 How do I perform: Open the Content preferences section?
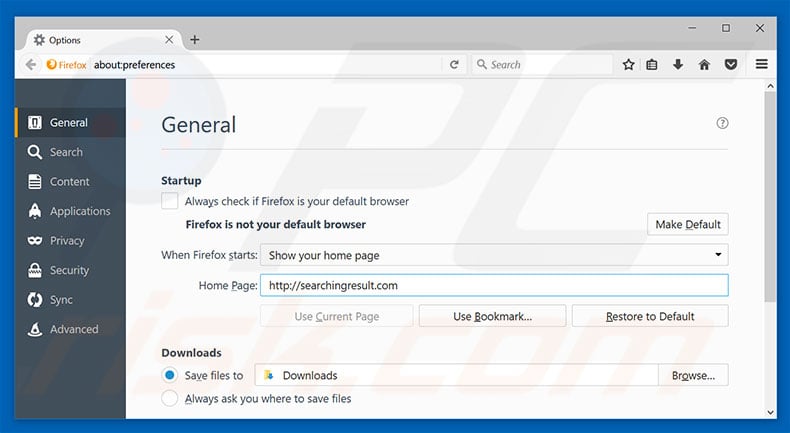pyautogui.click(x=71, y=181)
